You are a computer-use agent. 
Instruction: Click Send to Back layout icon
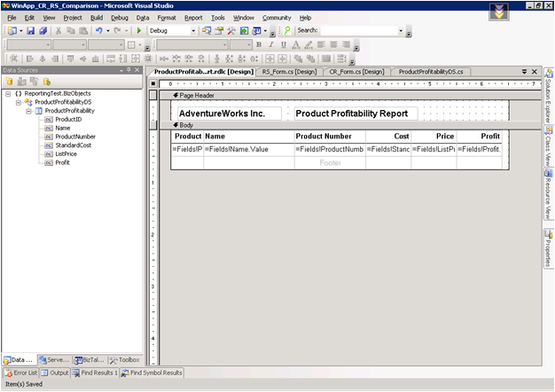[311, 59]
